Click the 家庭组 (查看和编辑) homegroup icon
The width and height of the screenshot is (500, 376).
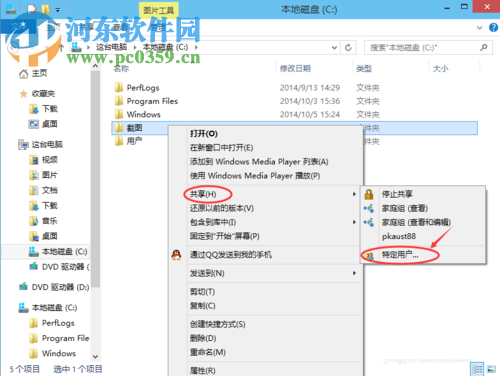(x=369, y=222)
